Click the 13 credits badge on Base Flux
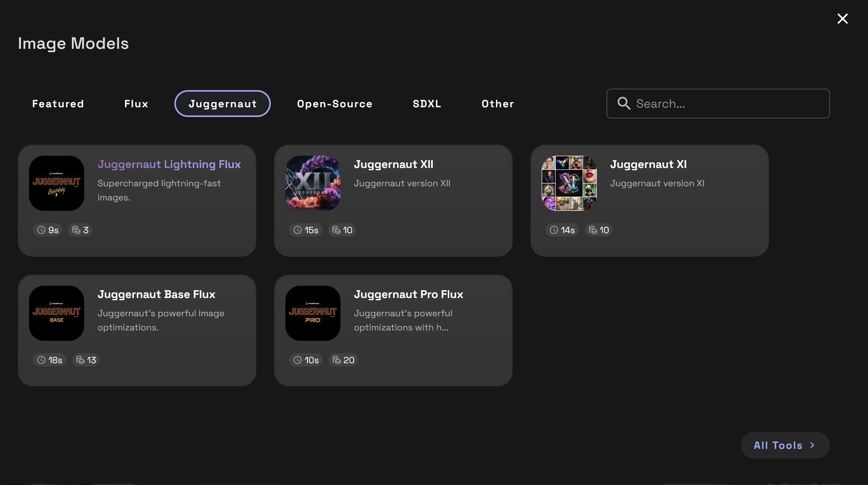 86,360
